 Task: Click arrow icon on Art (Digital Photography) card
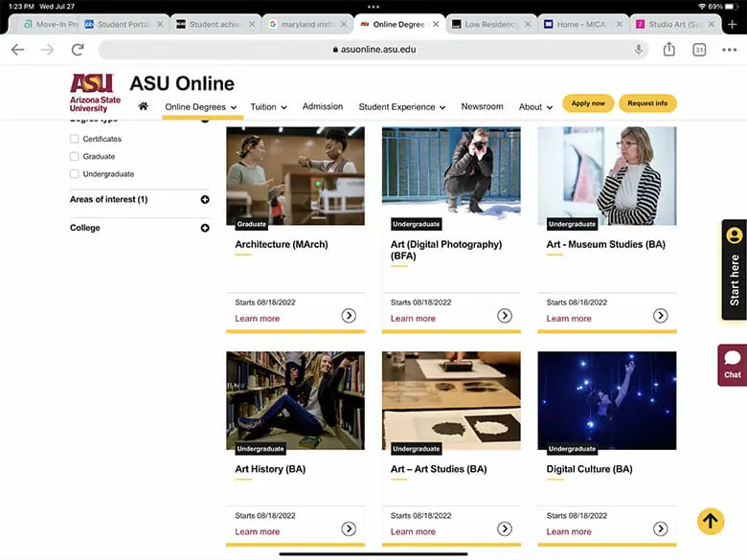tap(505, 315)
